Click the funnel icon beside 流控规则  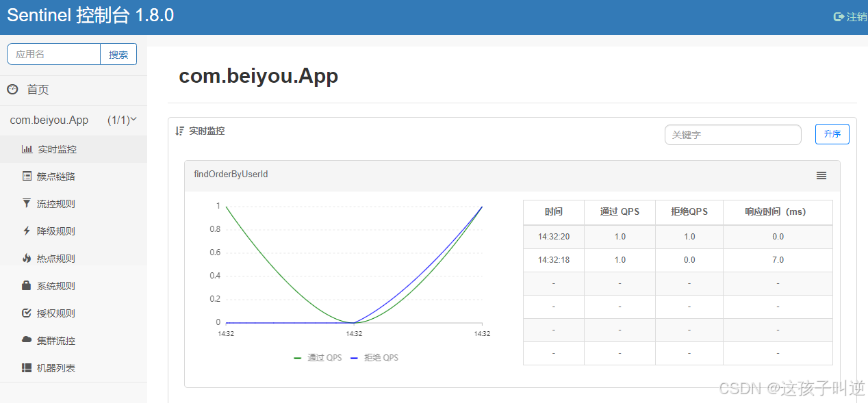pos(27,203)
